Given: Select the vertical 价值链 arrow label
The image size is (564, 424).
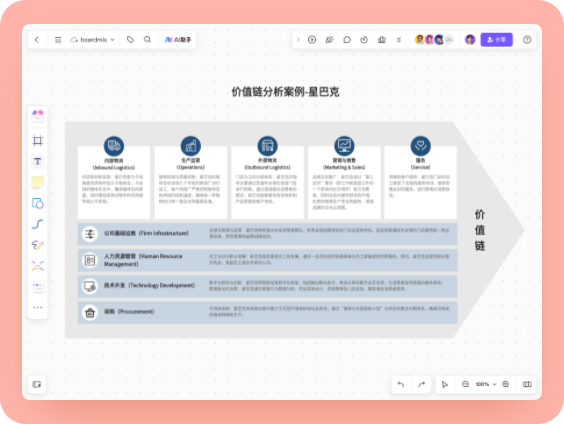Looking at the screenshot, I should pyautogui.click(x=479, y=230).
